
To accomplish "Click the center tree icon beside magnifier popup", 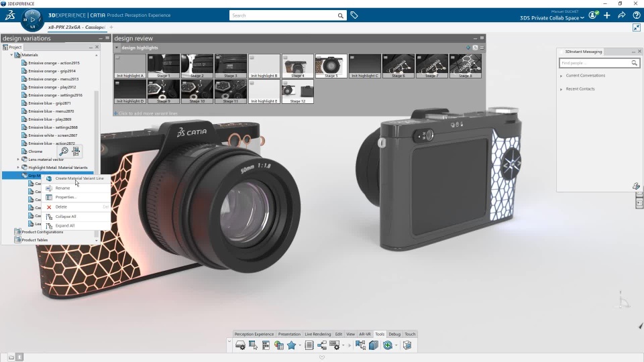I will tap(76, 152).
